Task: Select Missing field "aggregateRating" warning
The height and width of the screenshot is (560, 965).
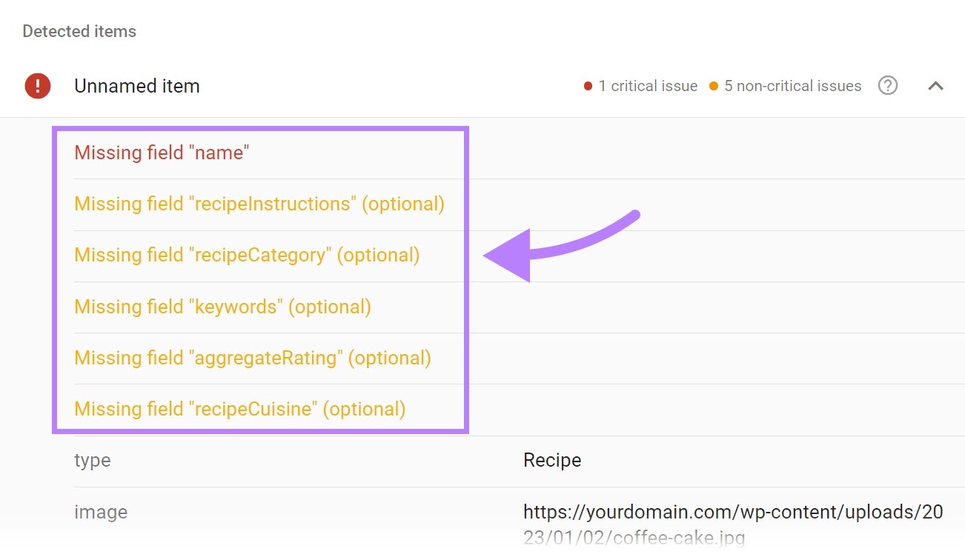Action: (x=253, y=358)
